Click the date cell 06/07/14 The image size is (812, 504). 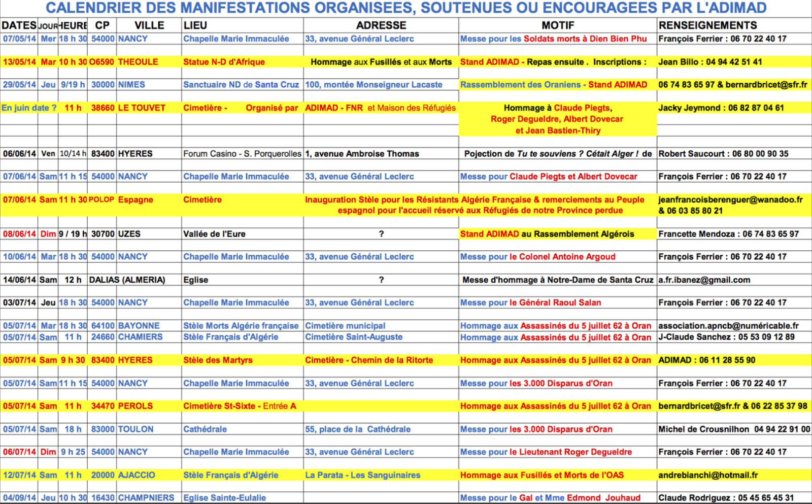[x=19, y=452]
